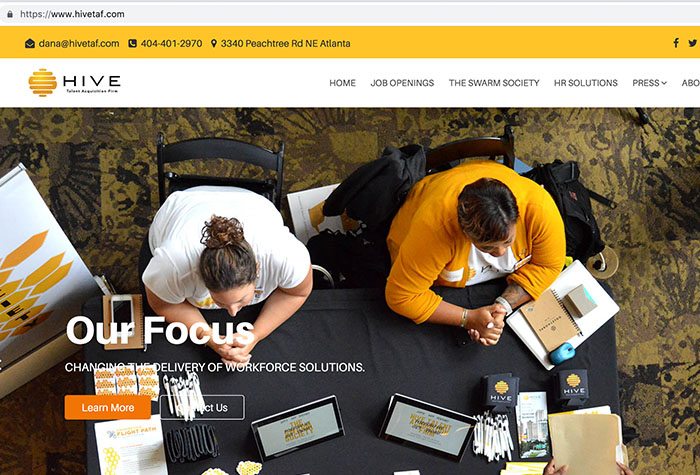Screen dimensions: 700x475
Task: Click the Our Focus hero heading
Action: click(x=160, y=331)
